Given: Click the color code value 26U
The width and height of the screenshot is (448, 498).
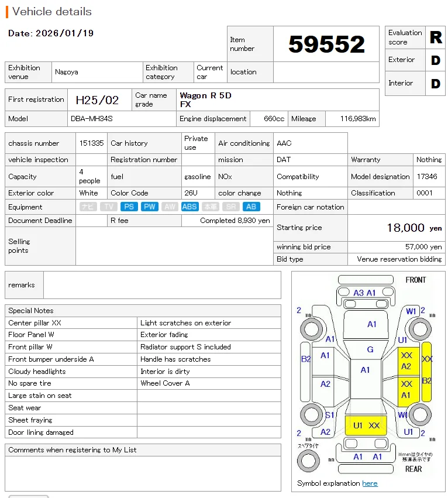Looking at the screenshot, I should 191,193.
